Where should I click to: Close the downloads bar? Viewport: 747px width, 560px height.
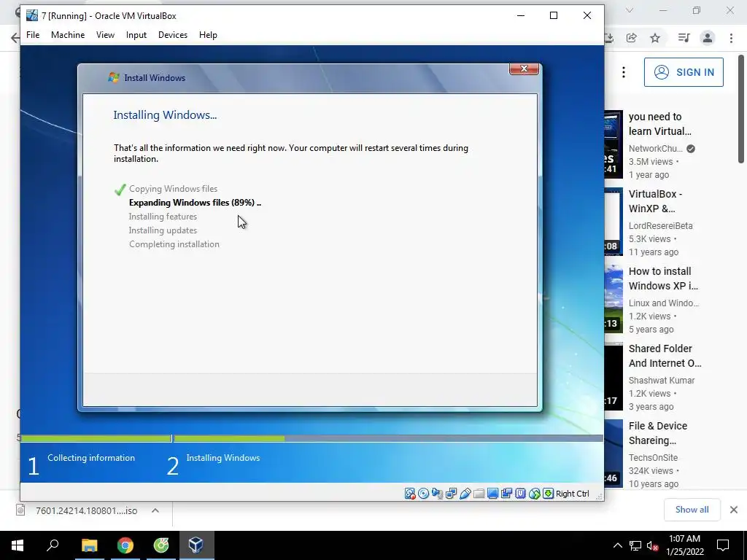coord(734,510)
